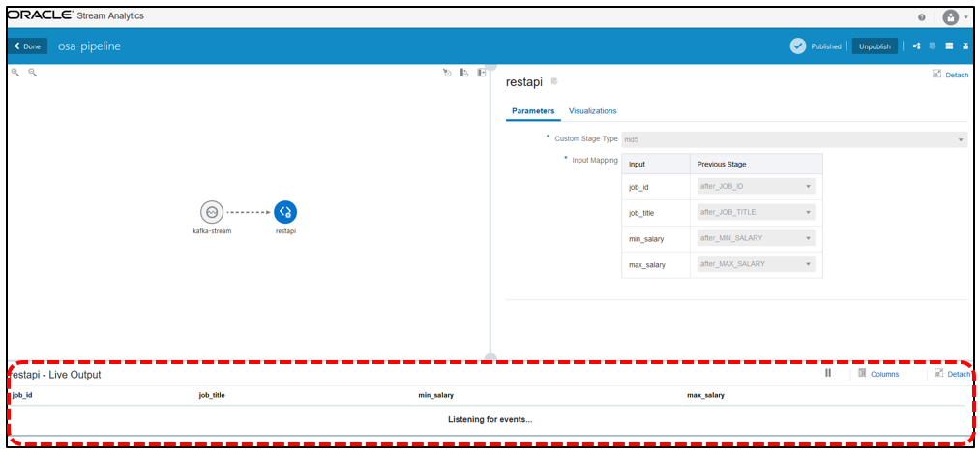Select the restapi stage node
This screenshot has height=456, width=980.
(285, 213)
